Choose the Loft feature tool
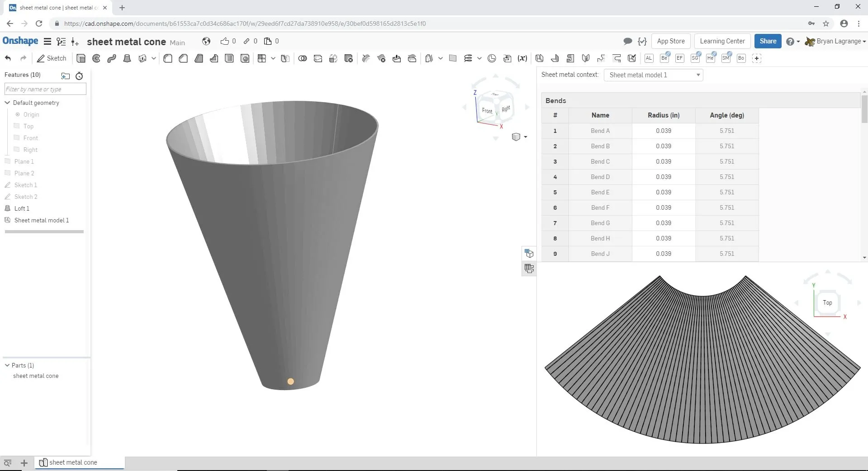This screenshot has width=868, height=471. pyautogui.click(x=127, y=58)
